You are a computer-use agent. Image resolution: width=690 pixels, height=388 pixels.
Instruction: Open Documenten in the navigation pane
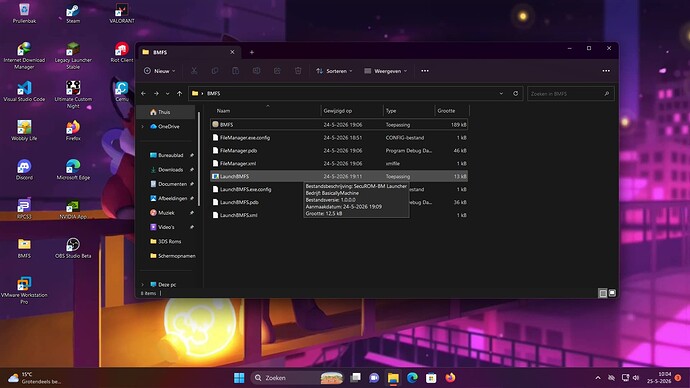tap(170, 184)
